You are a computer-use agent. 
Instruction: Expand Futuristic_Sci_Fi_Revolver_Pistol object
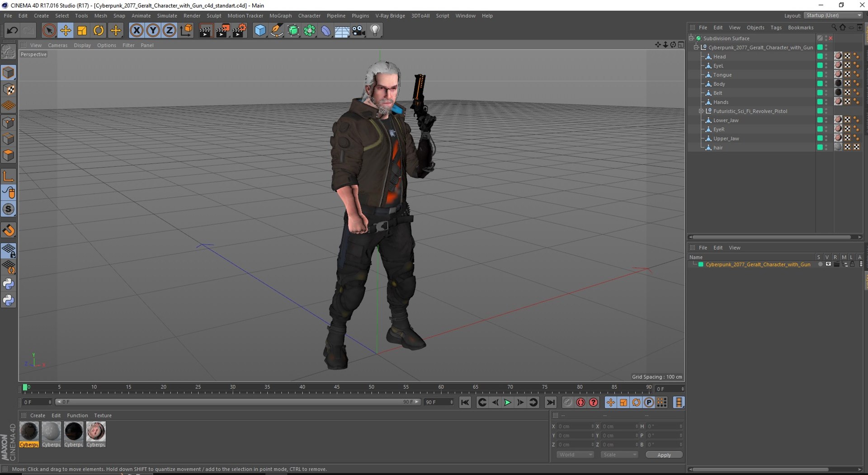pyautogui.click(x=701, y=111)
